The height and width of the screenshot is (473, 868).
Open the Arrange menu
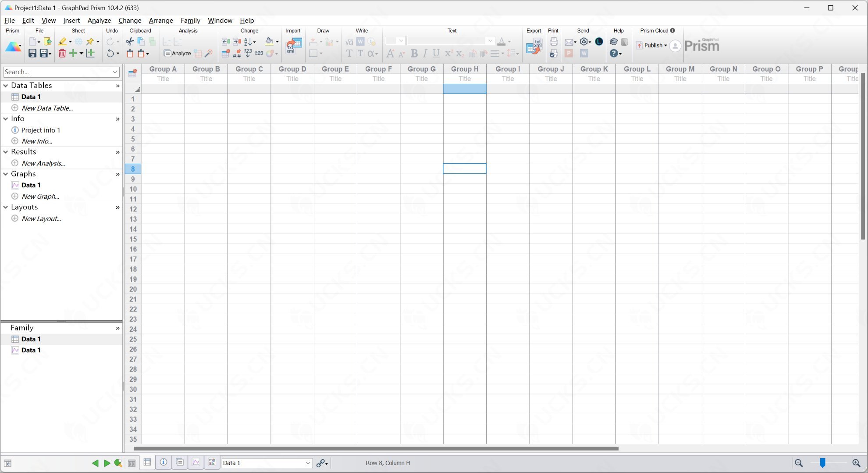161,21
